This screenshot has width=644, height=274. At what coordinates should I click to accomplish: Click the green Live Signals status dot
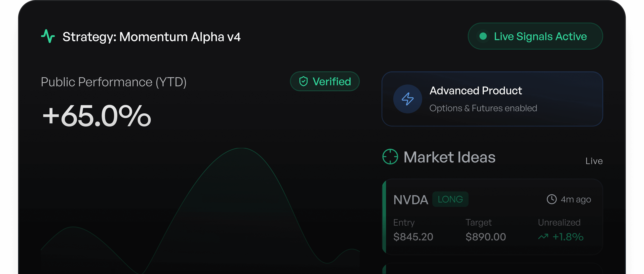[483, 36]
